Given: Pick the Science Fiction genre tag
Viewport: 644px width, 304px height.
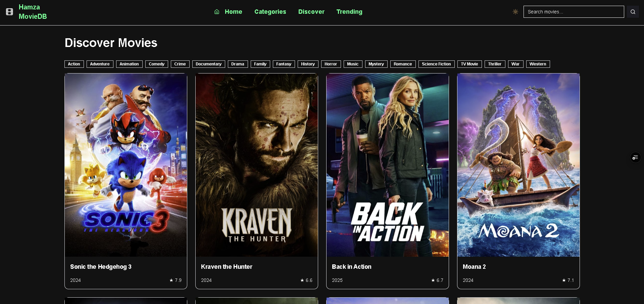Looking at the screenshot, I should point(436,64).
